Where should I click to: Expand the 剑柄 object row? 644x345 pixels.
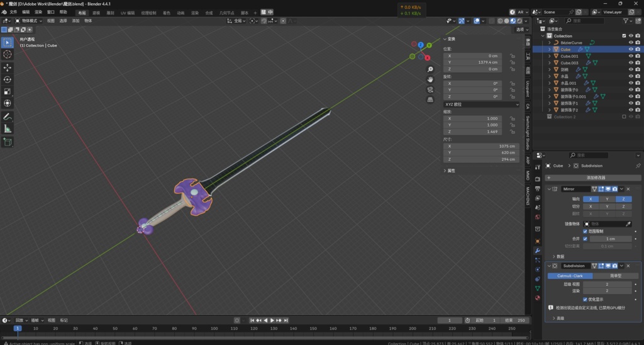pyautogui.click(x=550, y=69)
